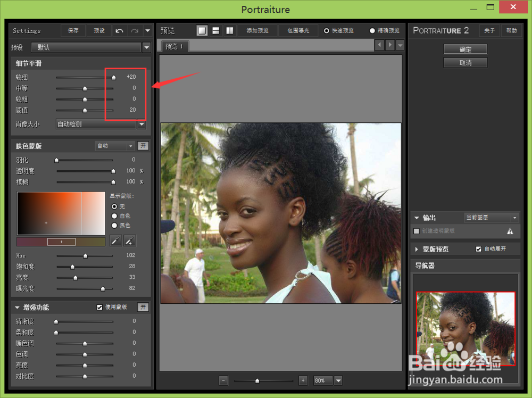This screenshot has width=532, height=398.
Task: Check 创建透明蒙版 checkbox
Action: coord(417,231)
